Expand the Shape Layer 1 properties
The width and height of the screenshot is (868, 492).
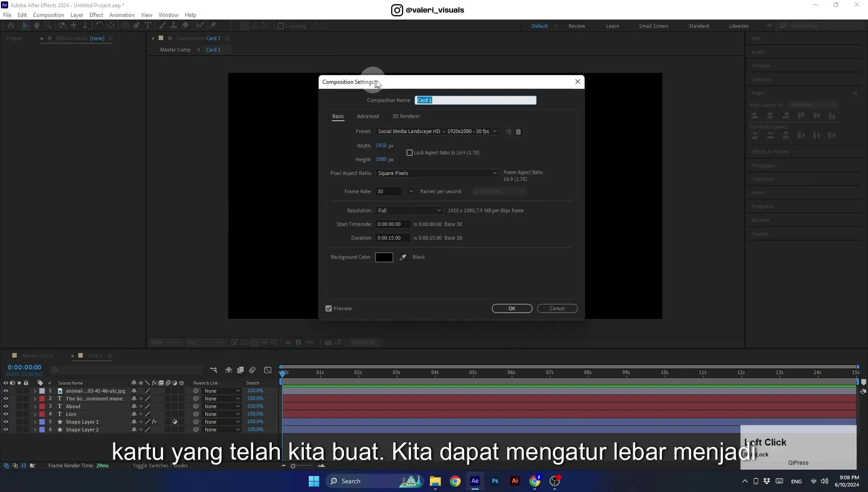coord(35,422)
